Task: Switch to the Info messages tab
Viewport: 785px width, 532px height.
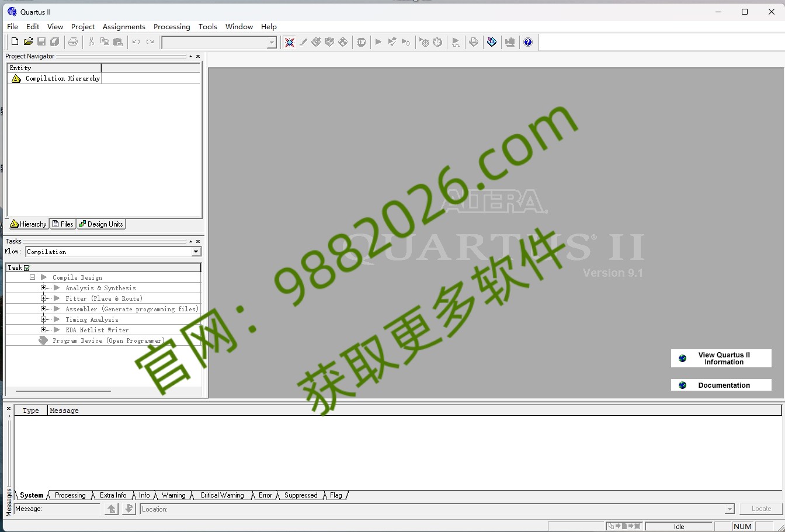Action: 144,495
